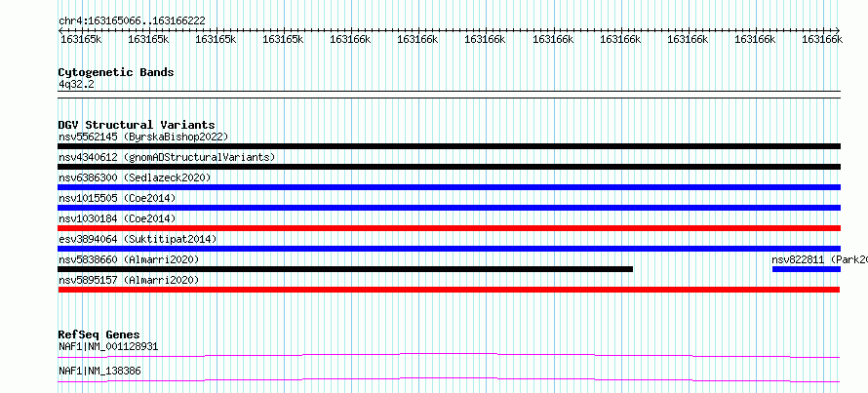Click blue bar of nsv6386300
This screenshot has width=868, height=393.
coord(449,187)
